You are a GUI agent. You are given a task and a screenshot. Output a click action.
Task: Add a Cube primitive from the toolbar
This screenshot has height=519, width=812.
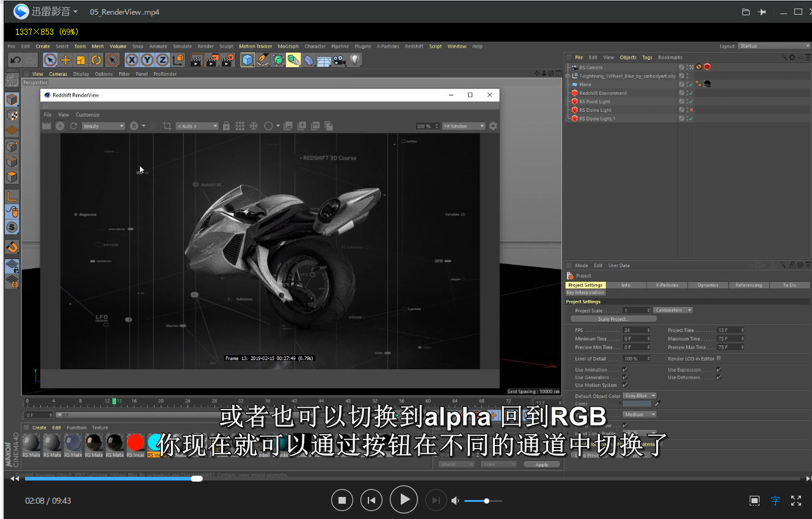pyautogui.click(x=247, y=60)
